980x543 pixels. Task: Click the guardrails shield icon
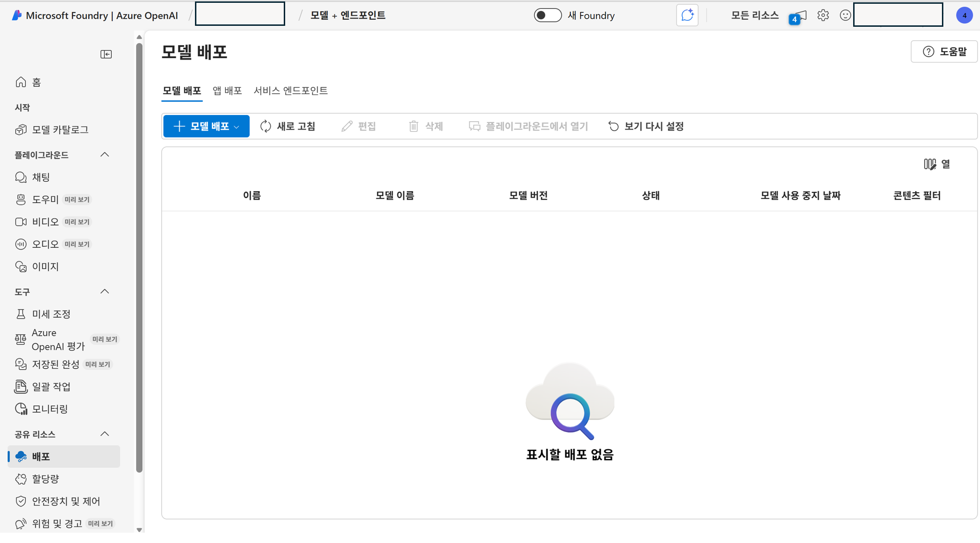click(x=21, y=501)
